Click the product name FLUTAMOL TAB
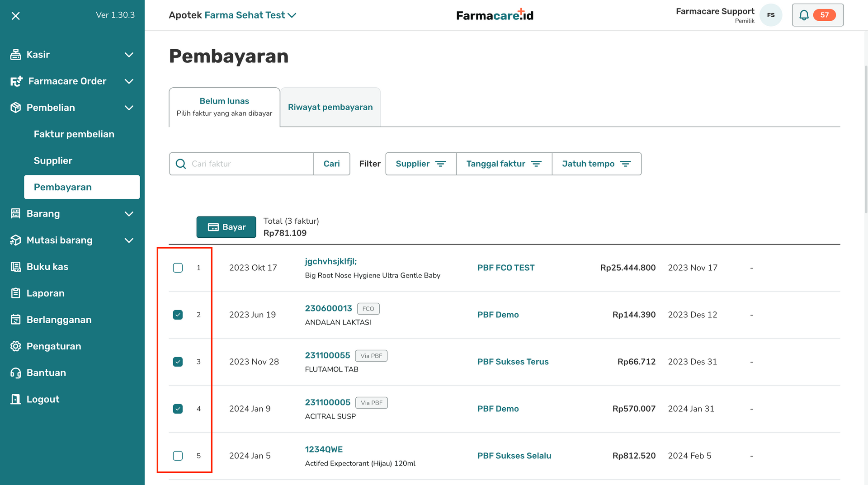The height and width of the screenshot is (485, 868). pos(332,369)
